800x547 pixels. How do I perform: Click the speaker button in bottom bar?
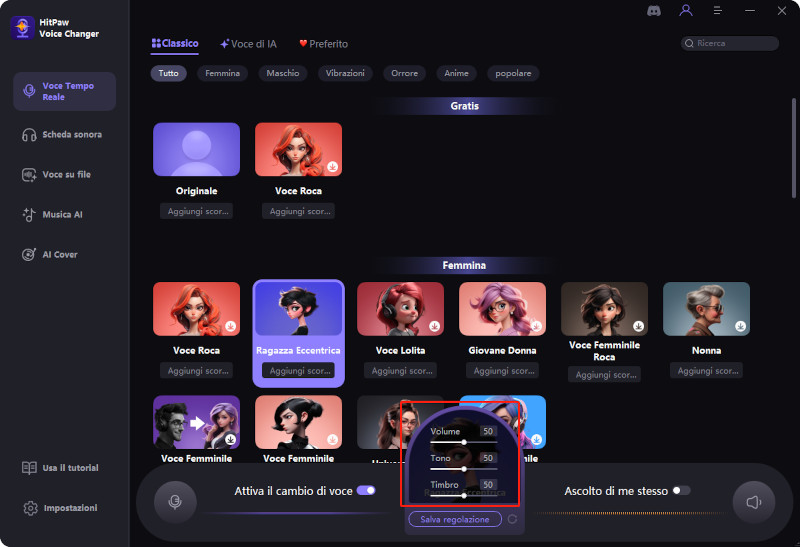pos(754,502)
